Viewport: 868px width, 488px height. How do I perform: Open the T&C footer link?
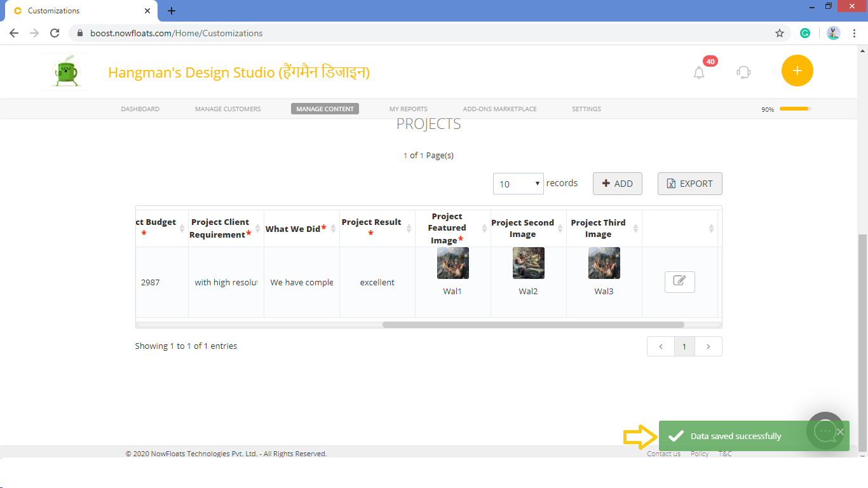(x=725, y=454)
